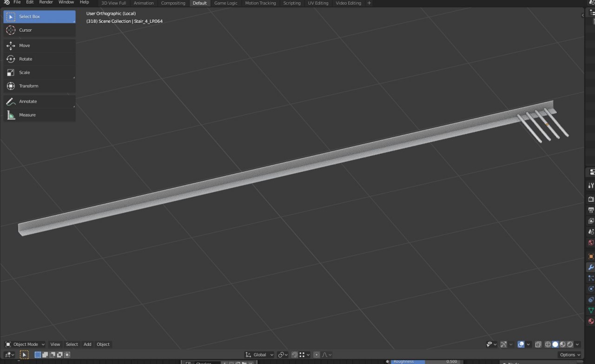Image resolution: width=595 pixels, height=364 pixels.
Task: Expand the Options dropdown
Action: pos(569,355)
